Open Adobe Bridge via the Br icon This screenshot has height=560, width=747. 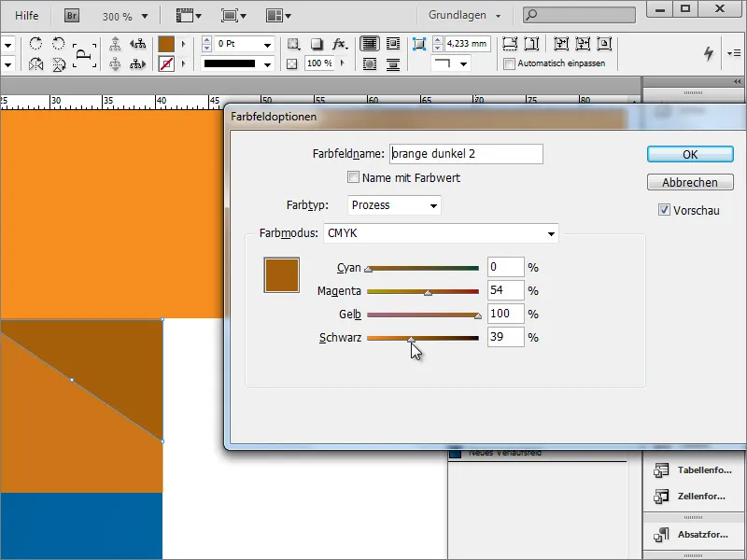coord(72,16)
